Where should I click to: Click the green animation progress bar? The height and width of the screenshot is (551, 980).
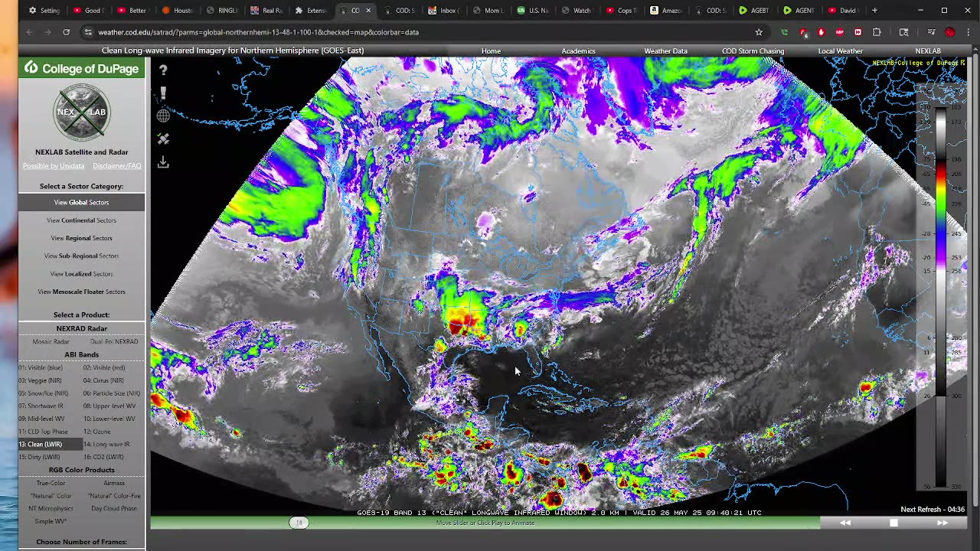coord(485,523)
